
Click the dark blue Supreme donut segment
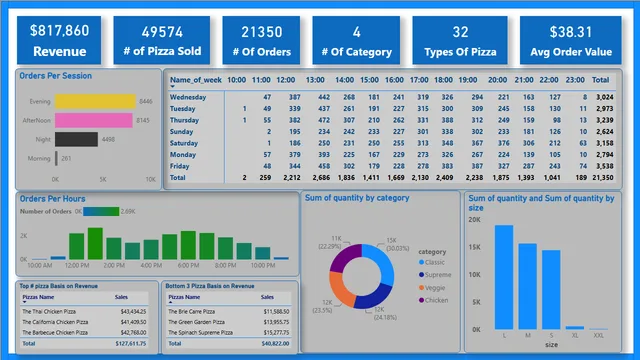pyautogui.click(x=373, y=298)
